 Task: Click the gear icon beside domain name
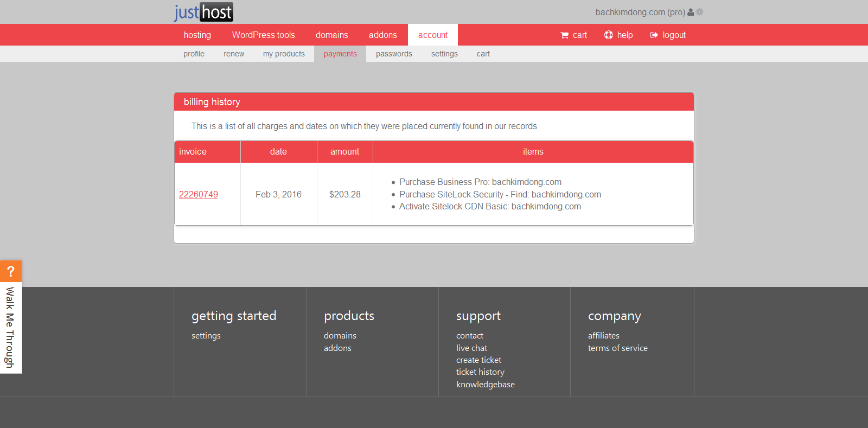point(700,12)
